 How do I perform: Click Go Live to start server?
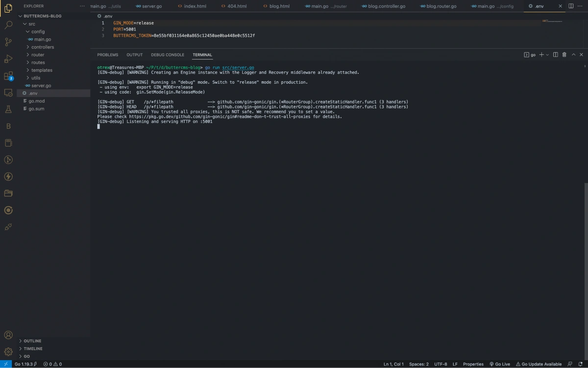pyautogui.click(x=499, y=364)
